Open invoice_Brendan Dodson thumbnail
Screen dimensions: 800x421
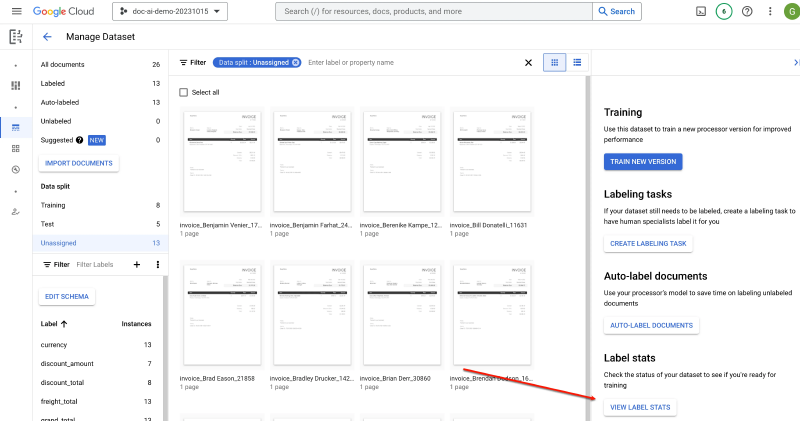point(492,314)
